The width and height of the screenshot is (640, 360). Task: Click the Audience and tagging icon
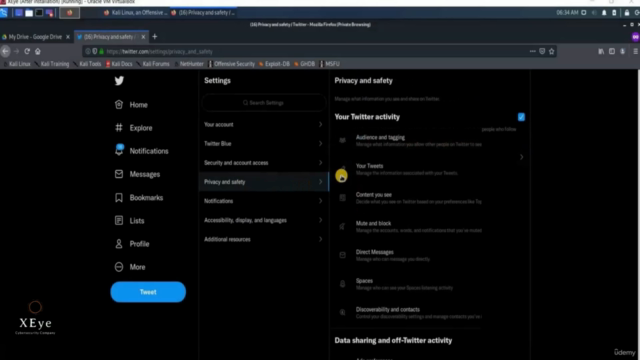pyautogui.click(x=342, y=140)
